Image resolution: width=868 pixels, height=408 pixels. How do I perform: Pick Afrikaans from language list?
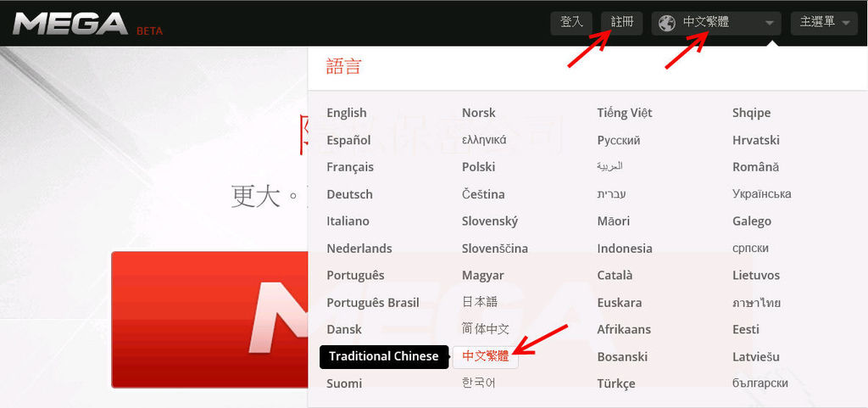624,329
